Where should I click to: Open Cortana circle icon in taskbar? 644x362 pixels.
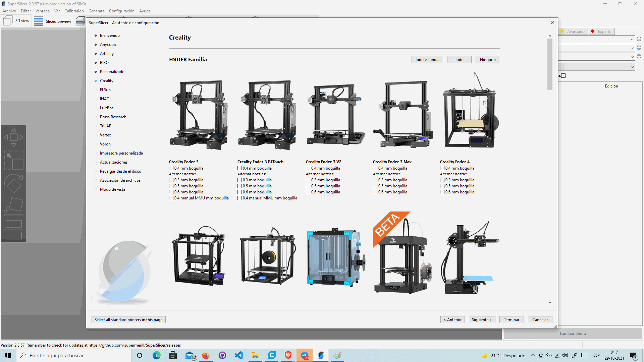point(140,355)
